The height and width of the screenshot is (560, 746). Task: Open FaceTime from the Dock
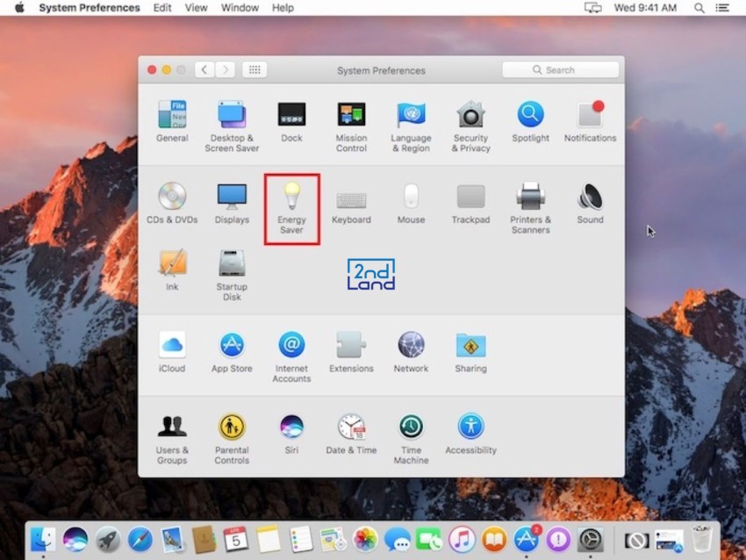click(429, 540)
